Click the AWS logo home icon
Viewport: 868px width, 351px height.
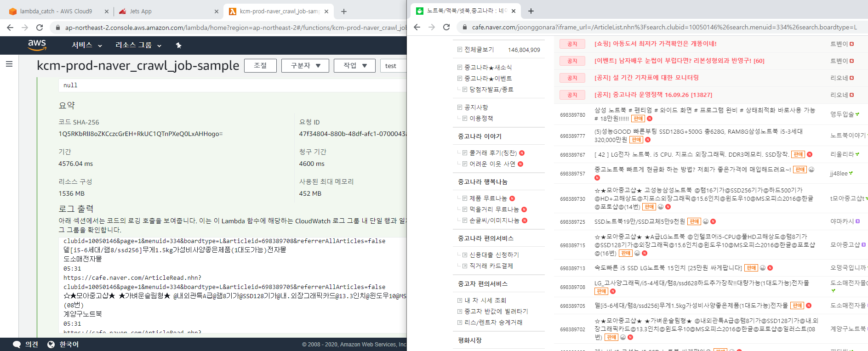pos(37,45)
